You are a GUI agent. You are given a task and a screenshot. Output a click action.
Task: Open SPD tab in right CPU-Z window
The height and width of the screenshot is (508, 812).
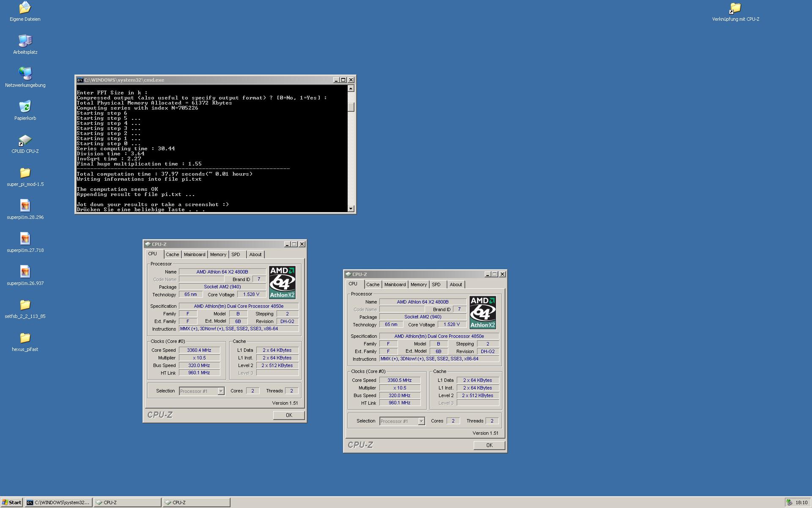pyautogui.click(x=436, y=284)
